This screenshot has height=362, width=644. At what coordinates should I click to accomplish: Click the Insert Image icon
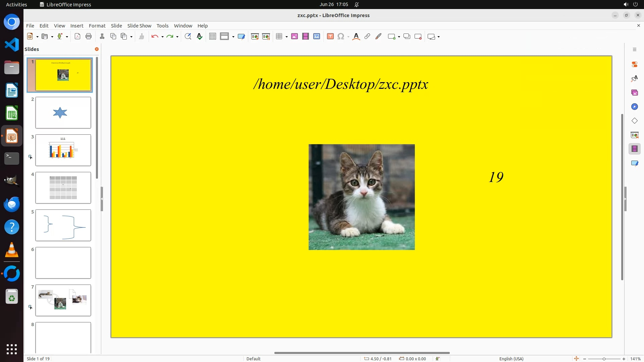pos(294,37)
